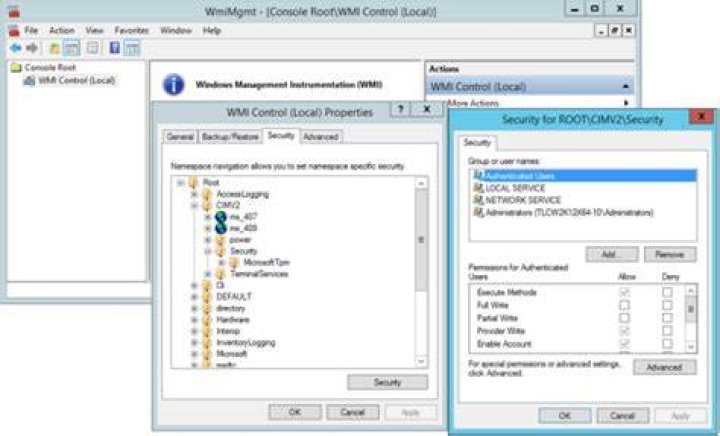This screenshot has height=436, width=720.
Task: Click the globe icon of ms_409
Action: coord(221,228)
